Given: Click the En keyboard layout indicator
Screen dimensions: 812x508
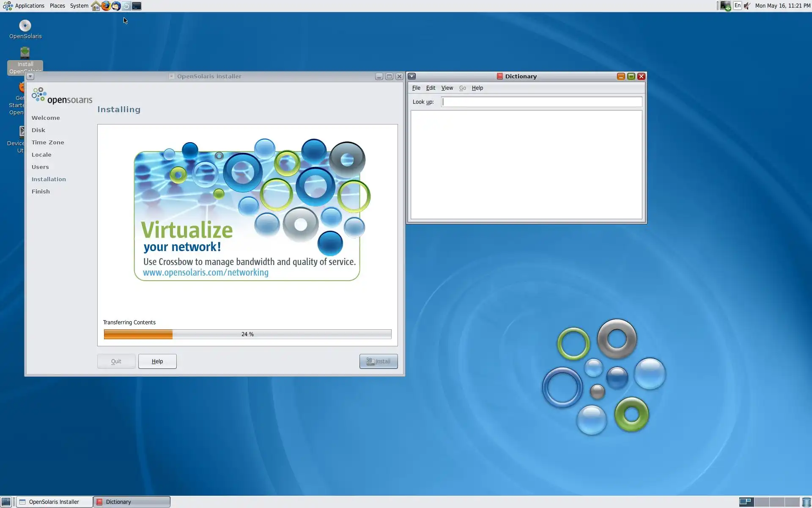Looking at the screenshot, I should click(737, 6).
